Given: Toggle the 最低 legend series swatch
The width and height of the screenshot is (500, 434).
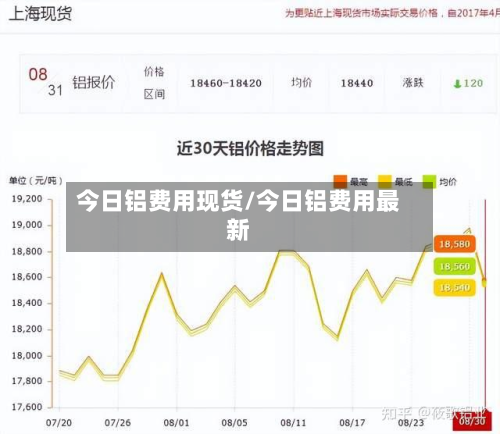Looking at the screenshot, I should tap(385, 182).
